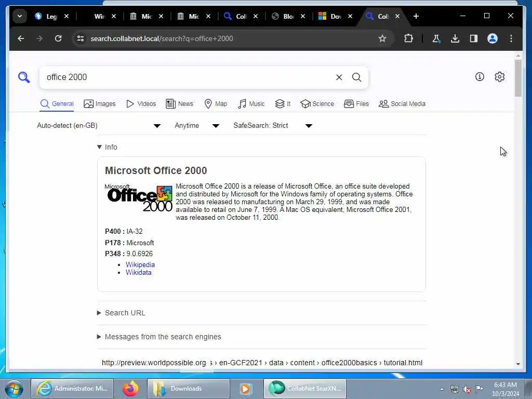Open the SafeSearch: Strict dropdown
The image size is (532, 399).
[273, 126]
